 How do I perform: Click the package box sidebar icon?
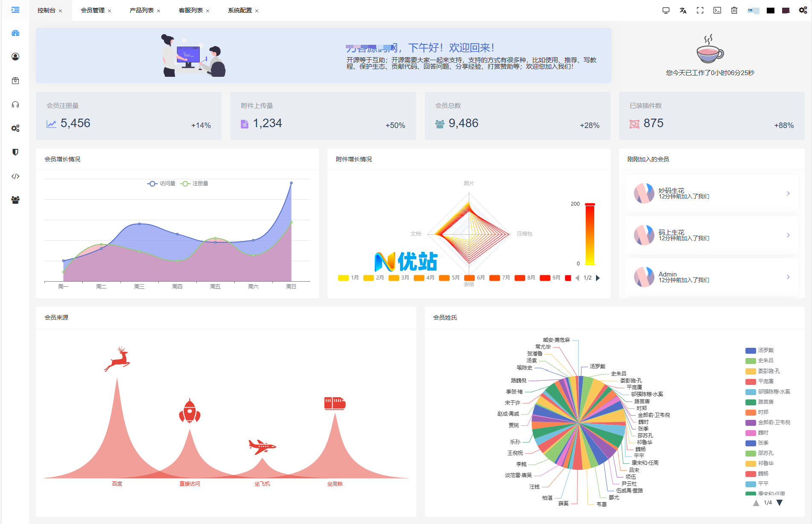click(15, 81)
